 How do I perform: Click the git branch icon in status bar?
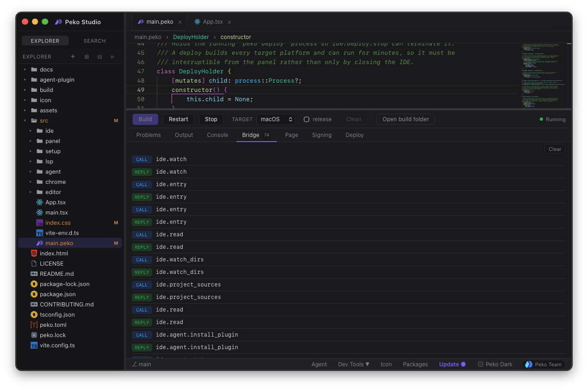(x=134, y=364)
